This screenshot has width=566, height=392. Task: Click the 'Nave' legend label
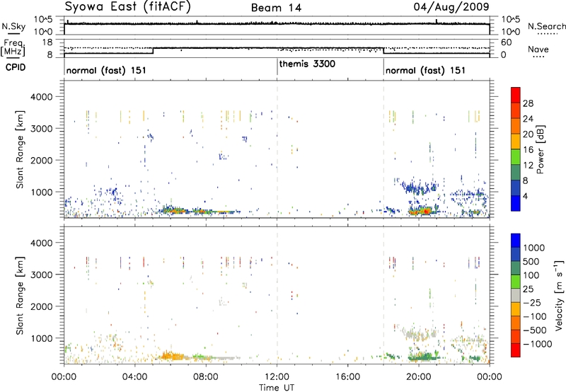click(538, 49)
